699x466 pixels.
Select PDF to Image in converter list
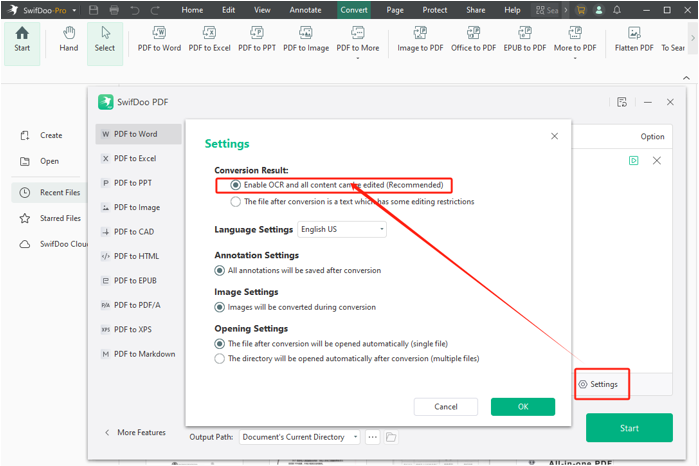pos(138,207)
